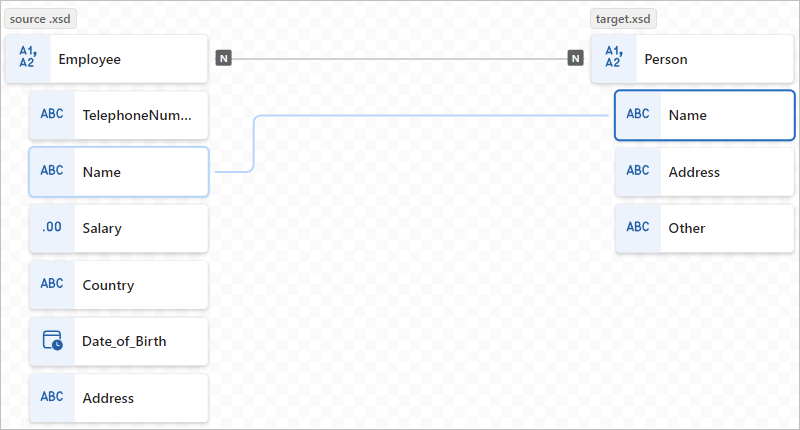Click the TelephoneNumber string type icon
The image size is (800, 430).
[52, 115]
